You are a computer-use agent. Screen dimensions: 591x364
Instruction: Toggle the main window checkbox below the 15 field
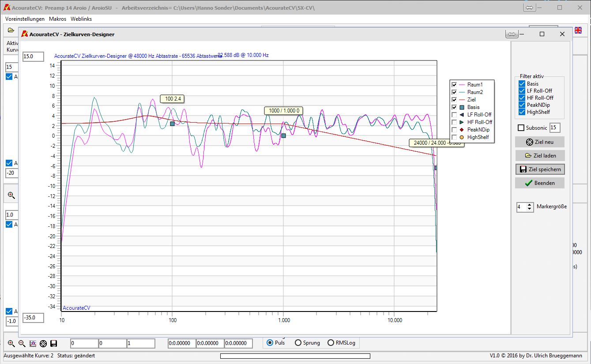(9, 76)
